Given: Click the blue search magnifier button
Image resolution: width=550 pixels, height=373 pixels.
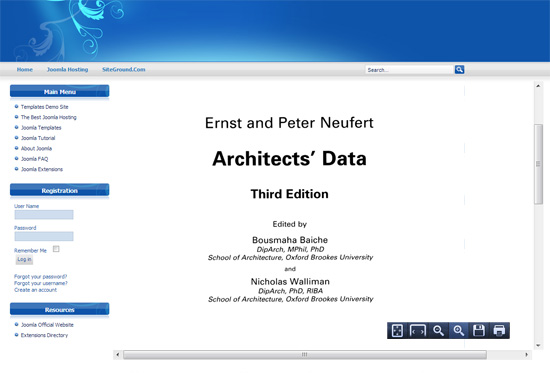Looking at the screenshot, I should pos(460,69).
